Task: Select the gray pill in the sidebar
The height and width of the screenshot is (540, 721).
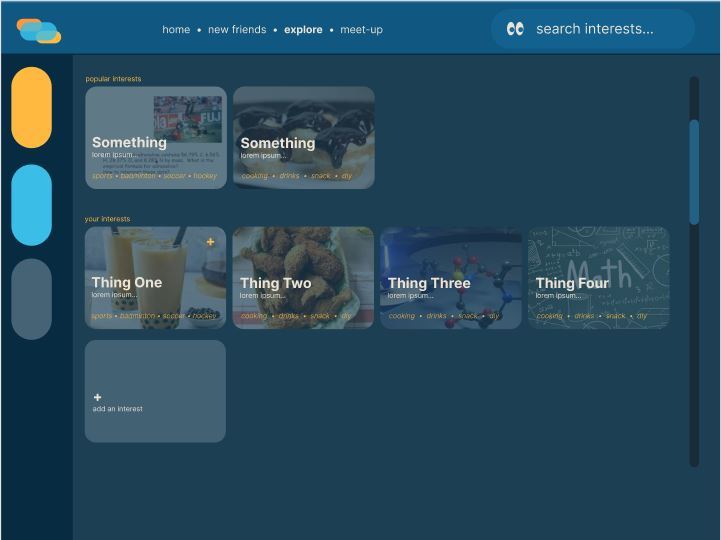Action: 31,299
